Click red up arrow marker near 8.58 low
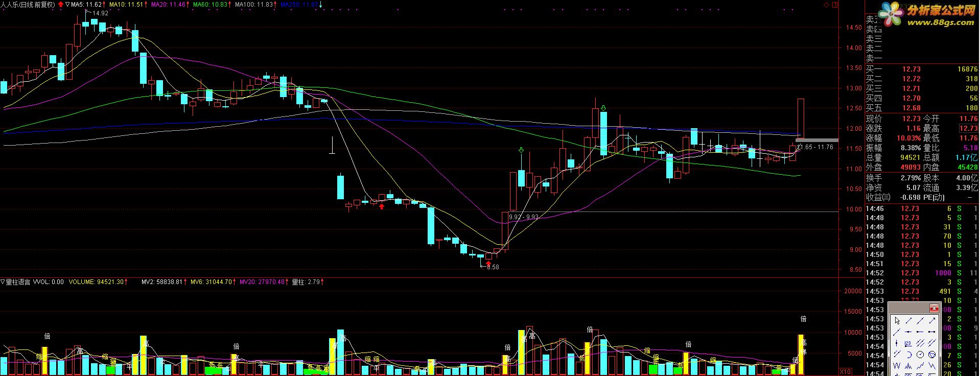Screen dimensions: 980x376 point(488,263)
